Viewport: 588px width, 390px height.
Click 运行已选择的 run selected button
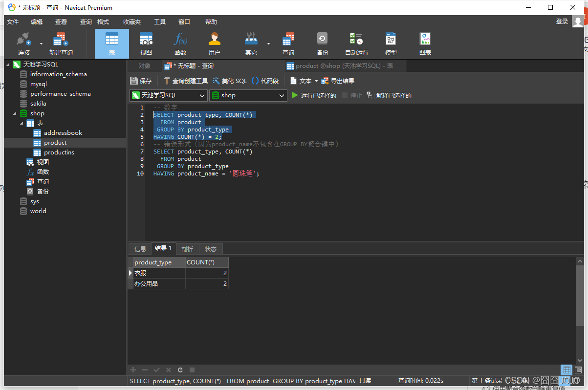[x=314, y=96]
